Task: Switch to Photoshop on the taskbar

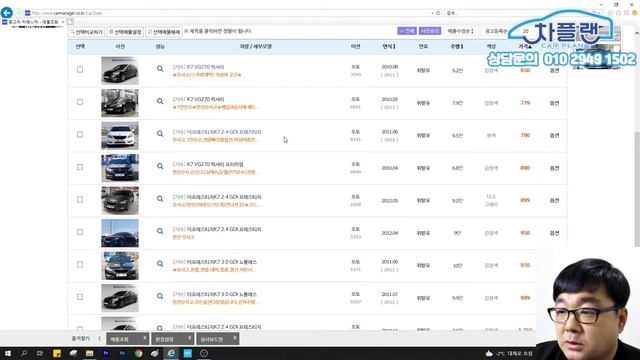Action: pyautogui.click(x=122, y=353)
